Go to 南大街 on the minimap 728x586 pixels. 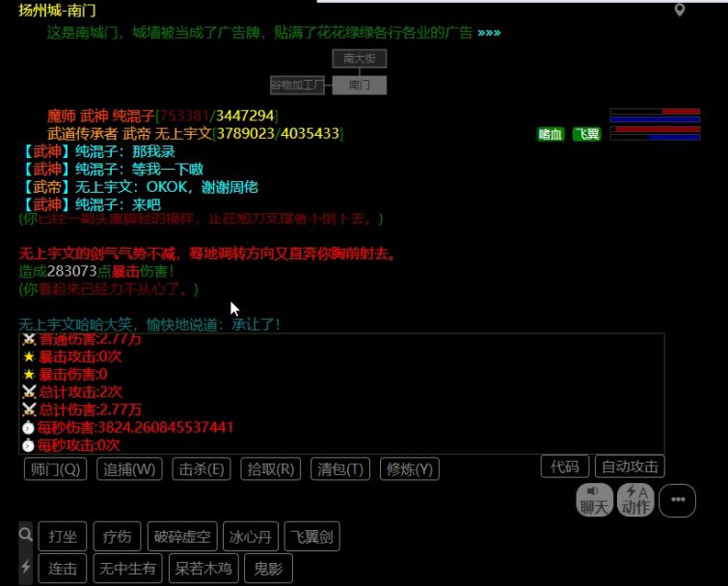click(360, 59)
